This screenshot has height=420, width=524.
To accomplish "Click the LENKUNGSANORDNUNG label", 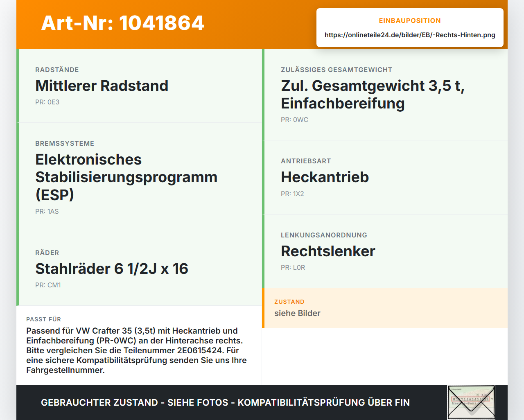I will pyautogui.click(x=324, y=235).
